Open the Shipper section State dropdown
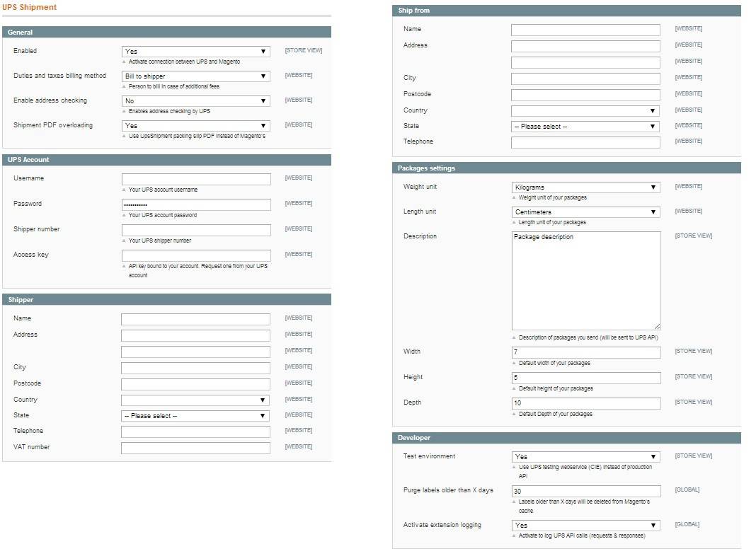 click(x=195, y=416)
